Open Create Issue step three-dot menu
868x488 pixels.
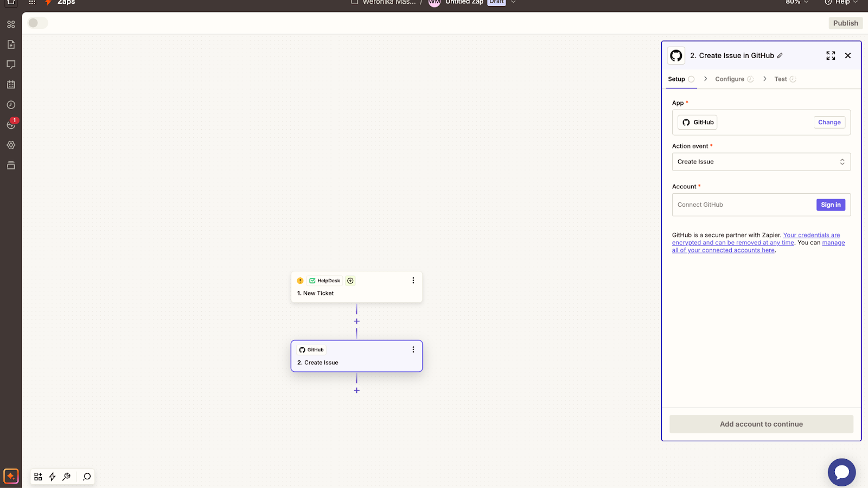click(413, 350)
